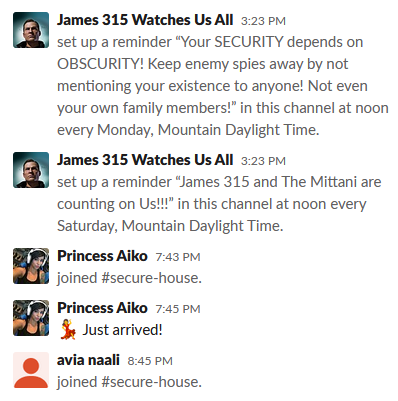Open Princess Aiko's avatar beside 'Just arrived!'
Screen dimensions: 398x401
(31, 318)
